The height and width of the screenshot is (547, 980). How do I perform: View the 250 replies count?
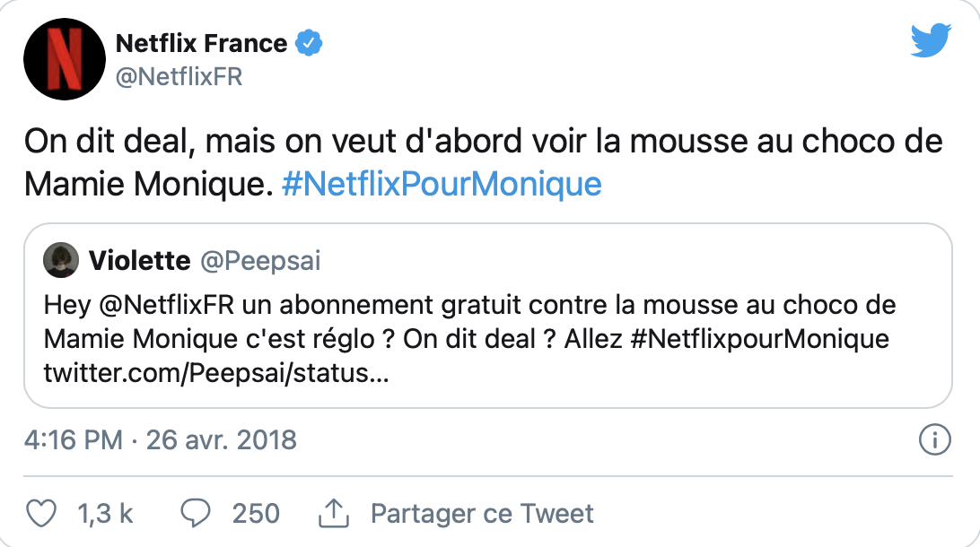(x=256, y=514)
